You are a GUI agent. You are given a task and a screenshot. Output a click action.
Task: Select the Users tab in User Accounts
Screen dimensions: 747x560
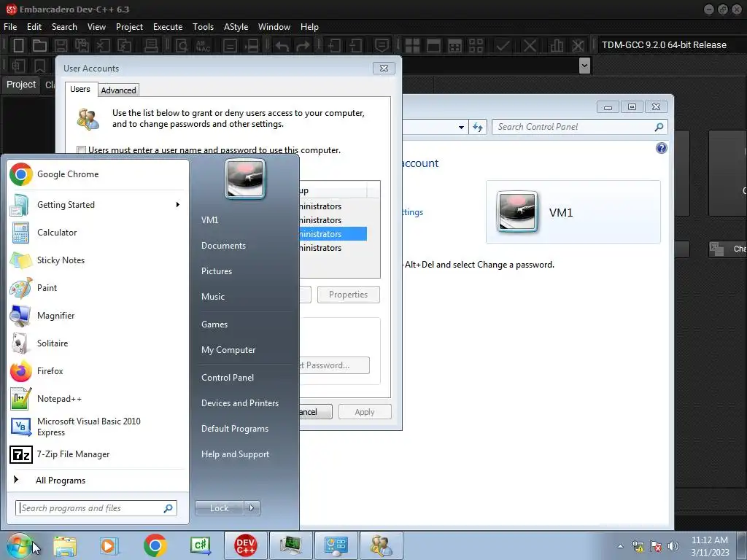[80, 89]
